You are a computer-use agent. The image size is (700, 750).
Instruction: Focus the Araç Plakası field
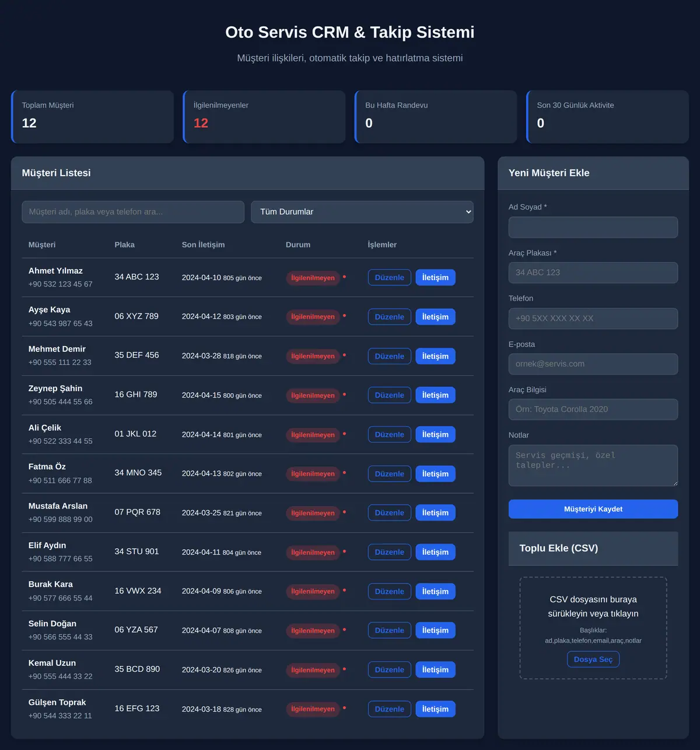click(x=593, y=273)
